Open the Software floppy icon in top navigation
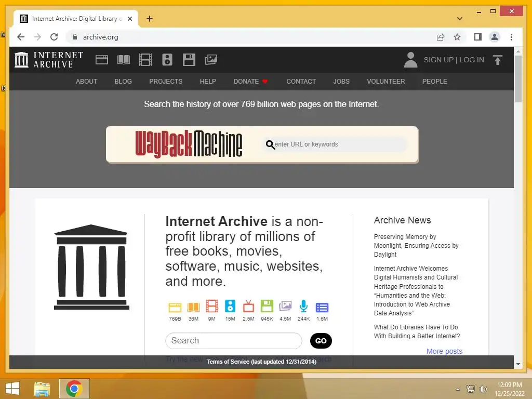This screenshot has height=399, width=532. coord(189,60)
